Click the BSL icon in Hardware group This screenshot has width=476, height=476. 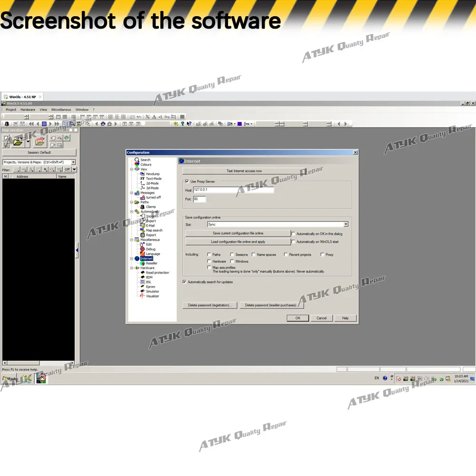click(142, 282)
